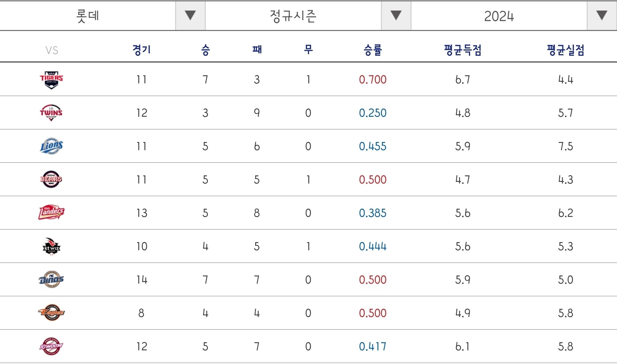
Task: Click the Kiwoom Heroes team logo
Action: [51, 346]
